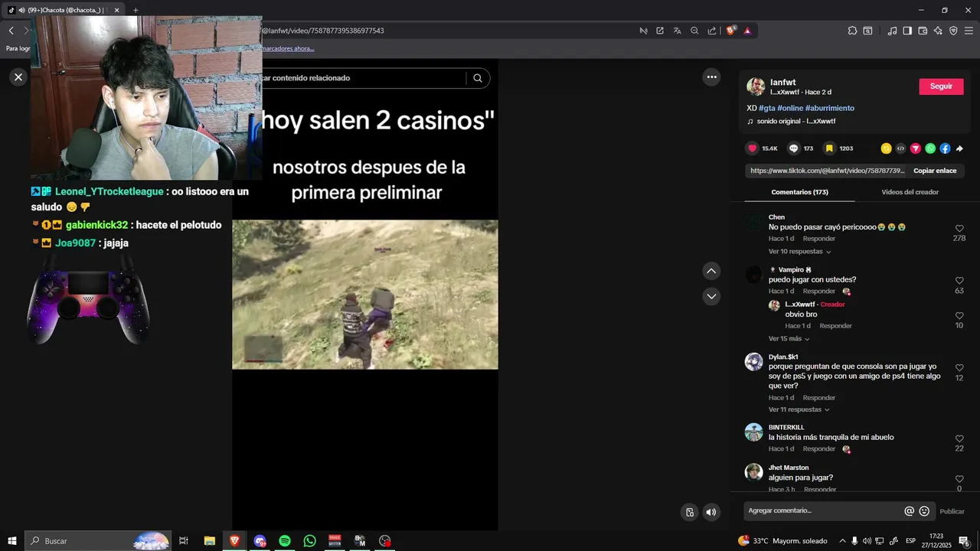The image size is (980, 551).
Task: Copy the video link with Copiar enlace
Action: (935, 171)
